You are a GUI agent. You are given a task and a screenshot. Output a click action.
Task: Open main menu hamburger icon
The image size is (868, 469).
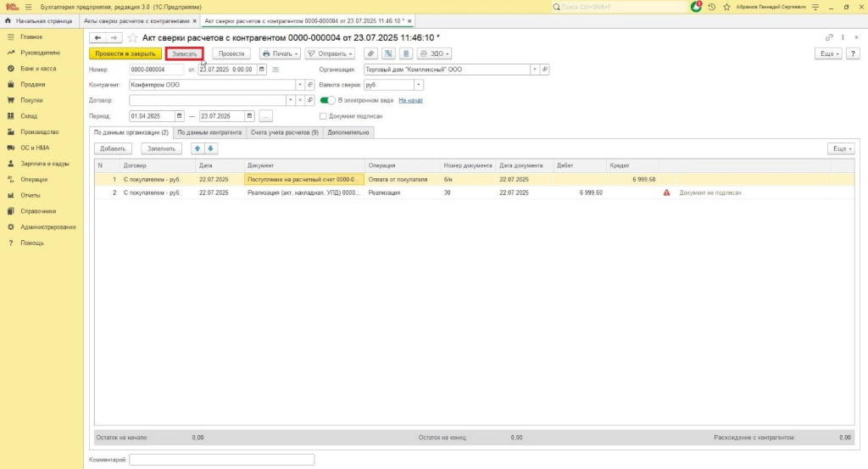tap(28, 7)
